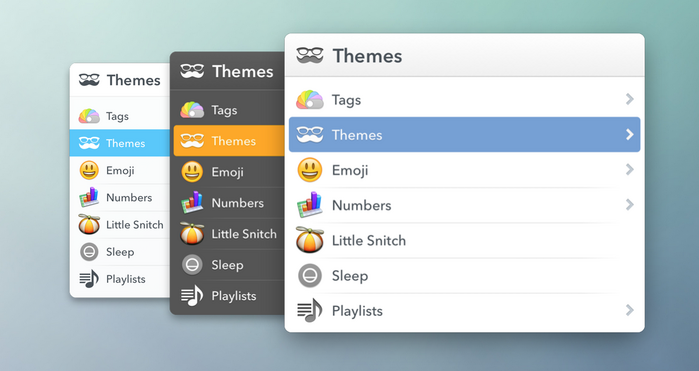Select "Little Snitch" label in dark window

pyautogui.click(x=244, y=234)
